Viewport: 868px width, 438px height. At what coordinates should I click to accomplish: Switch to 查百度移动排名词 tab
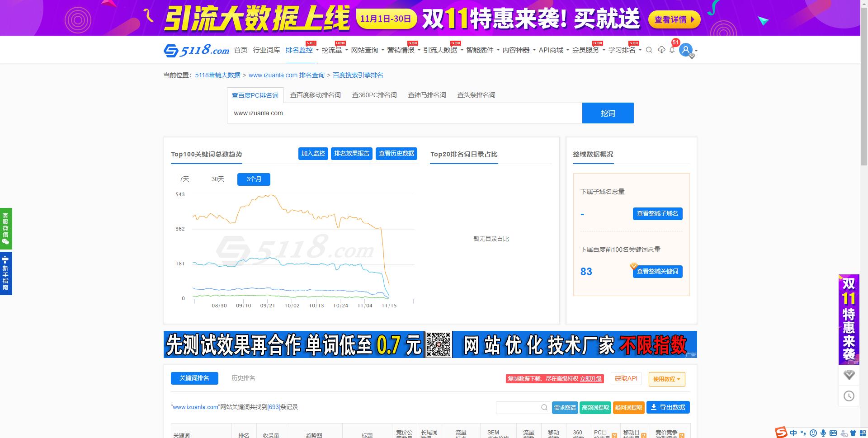tap(315, 95)
